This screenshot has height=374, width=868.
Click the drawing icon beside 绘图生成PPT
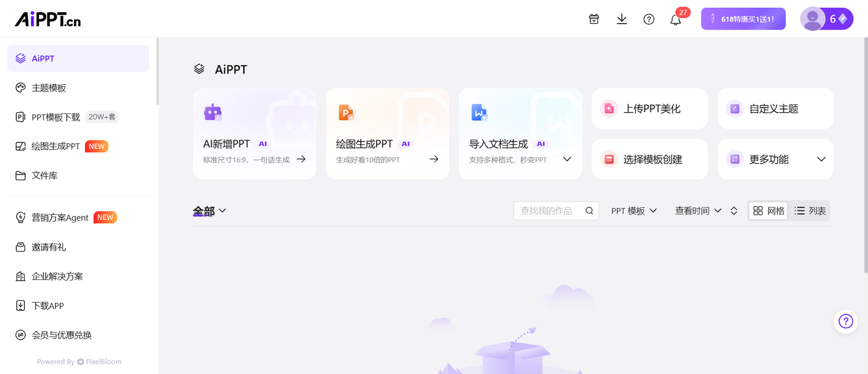[x=20, y=146]
